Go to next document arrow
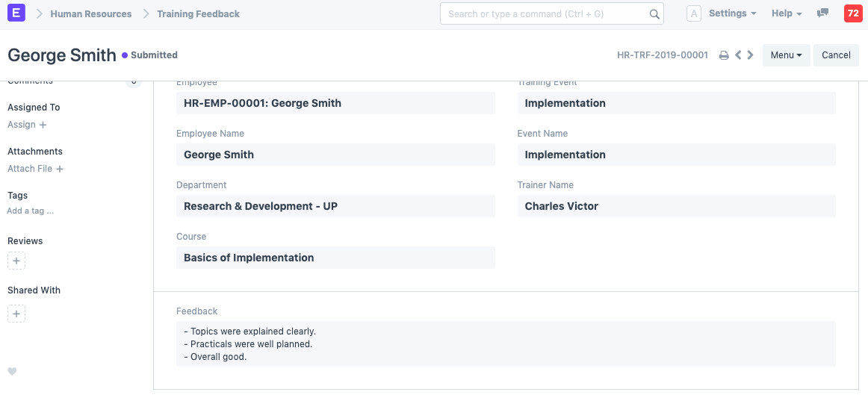 point(751,55)
